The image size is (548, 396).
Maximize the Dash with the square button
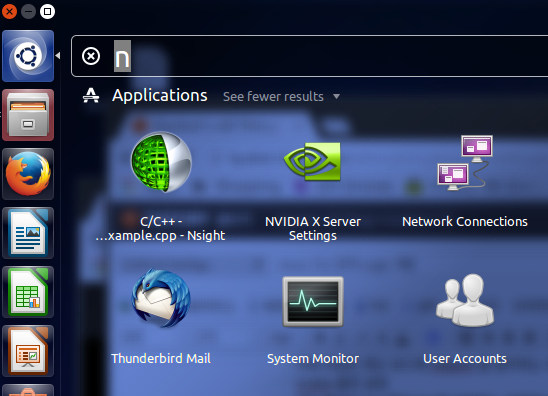tap(48, 12)
